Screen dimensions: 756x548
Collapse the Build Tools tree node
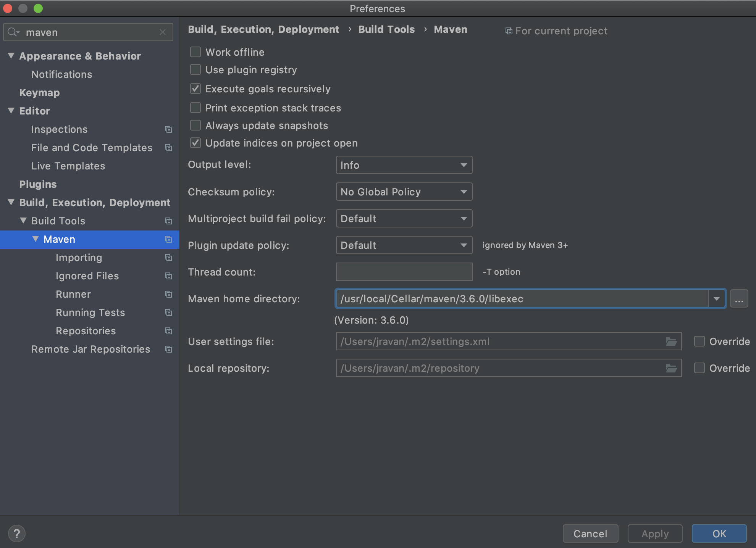point(23,221)
